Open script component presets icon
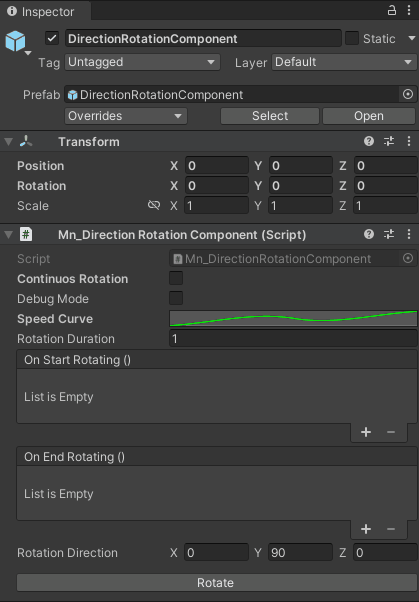The image size is (419, 602). [389, 234]
